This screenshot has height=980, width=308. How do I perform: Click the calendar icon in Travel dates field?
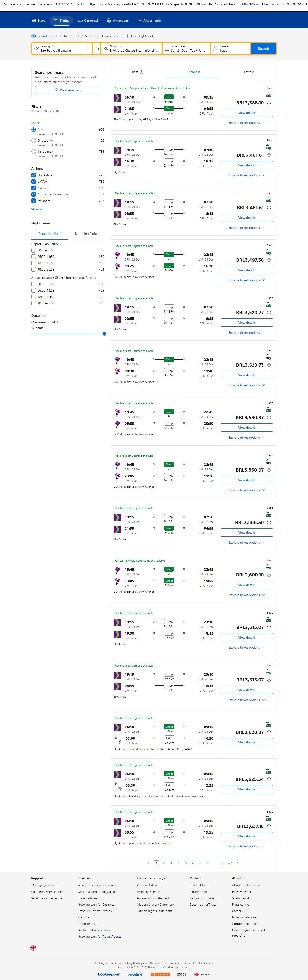166,48
